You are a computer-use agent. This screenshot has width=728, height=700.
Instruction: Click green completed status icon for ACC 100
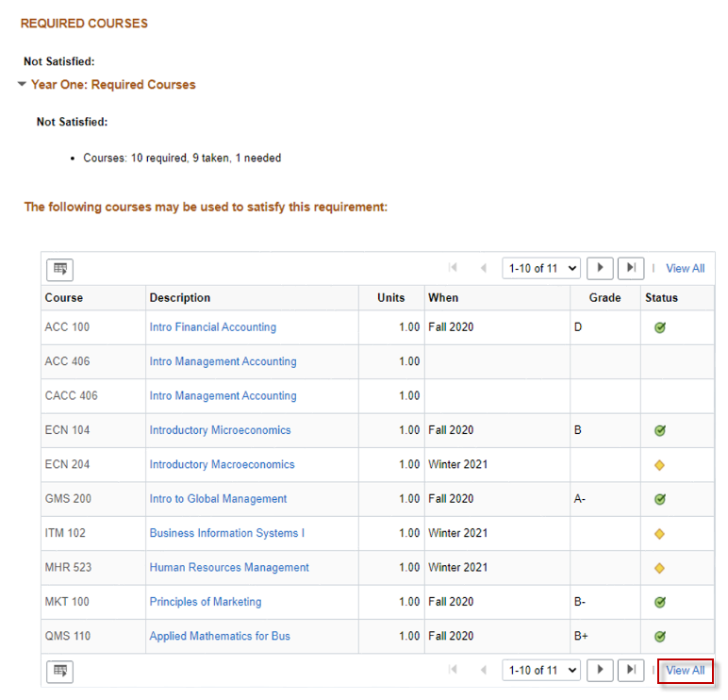[x=660, y=327]
